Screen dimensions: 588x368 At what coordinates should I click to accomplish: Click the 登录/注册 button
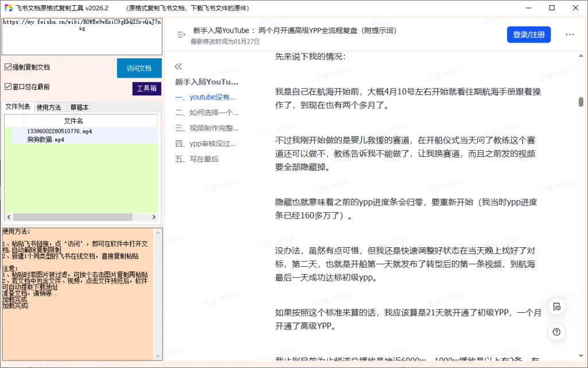pos(528,34)
